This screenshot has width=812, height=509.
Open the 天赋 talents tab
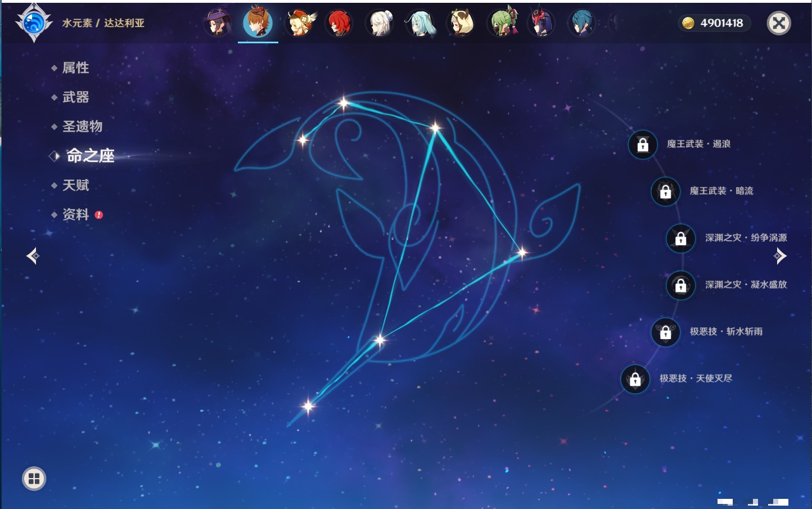pyautogui.click(x=75, y=185)
